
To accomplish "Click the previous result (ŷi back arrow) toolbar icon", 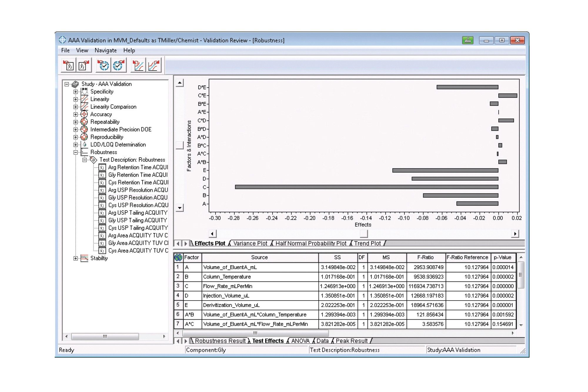I will click(x=69, y=65).
